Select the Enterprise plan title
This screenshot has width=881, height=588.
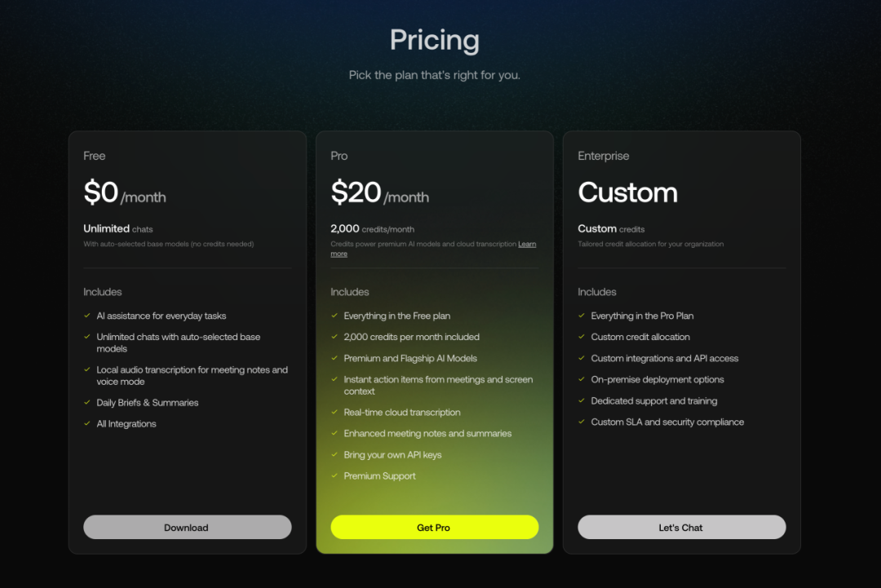point(603,156)
